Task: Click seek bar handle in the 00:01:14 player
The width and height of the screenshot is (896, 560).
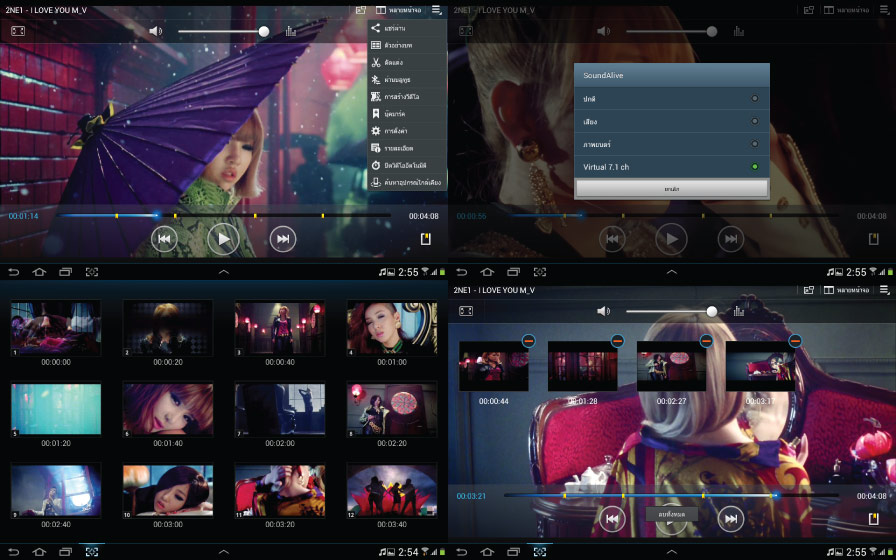Action: (x=156, y=215)
